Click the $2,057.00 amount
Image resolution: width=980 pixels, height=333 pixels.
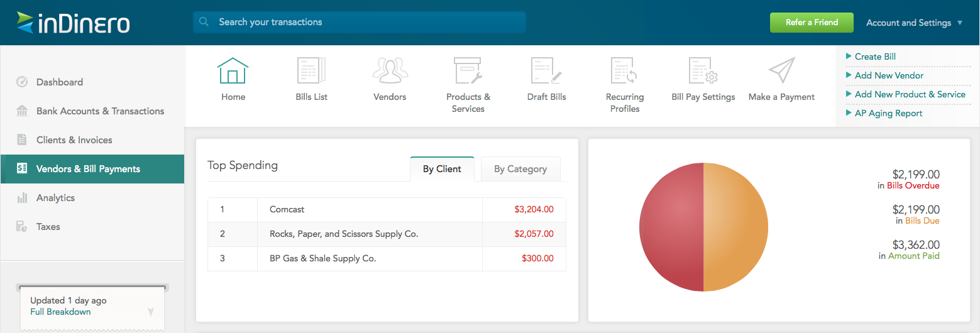534,234
